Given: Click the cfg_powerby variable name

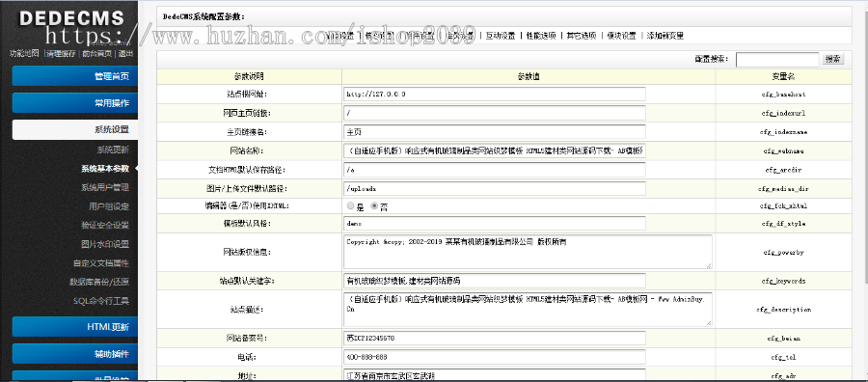Looking at the screenshot, I should pos(783,253).
